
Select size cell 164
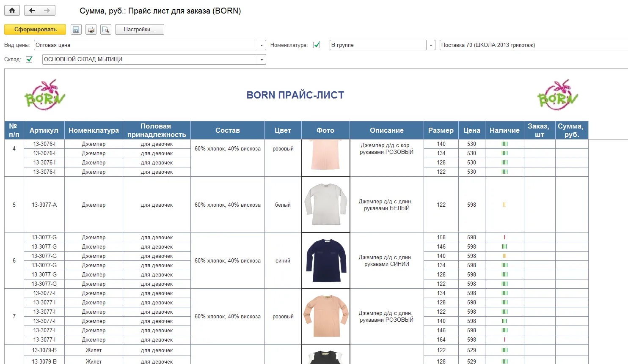click(x=441, y=339)
